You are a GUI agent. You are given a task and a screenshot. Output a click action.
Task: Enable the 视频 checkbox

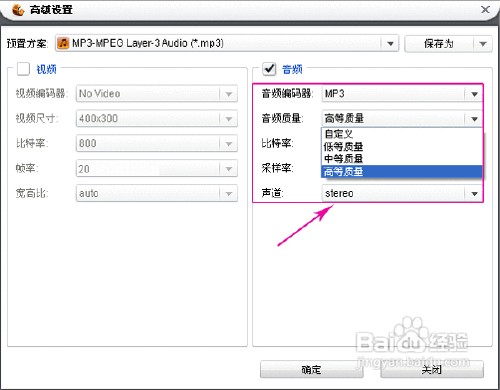(x=23, y=69)
